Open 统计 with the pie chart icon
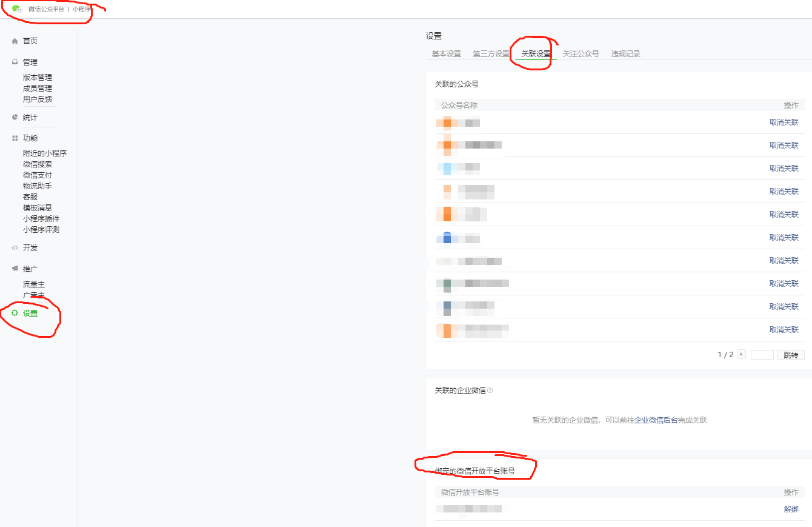This screenshot has height=527, width=812. pyautogui.click(x=15, y=118)
